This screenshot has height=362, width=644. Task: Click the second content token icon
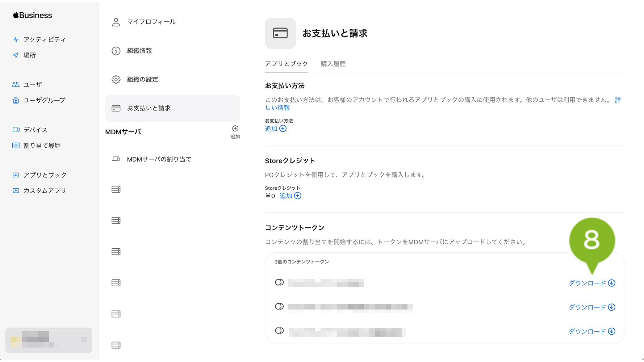[279, 306]
